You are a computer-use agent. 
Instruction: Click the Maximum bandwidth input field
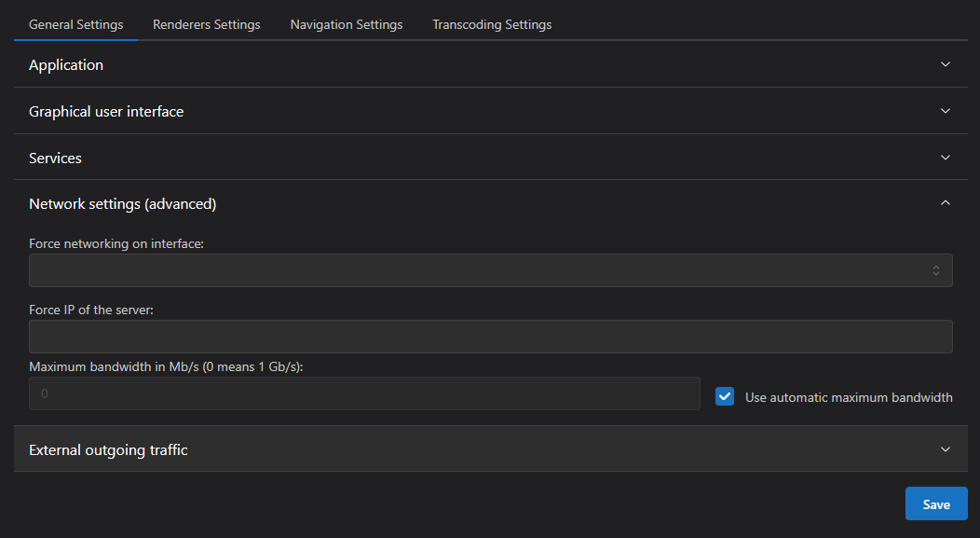364,393
